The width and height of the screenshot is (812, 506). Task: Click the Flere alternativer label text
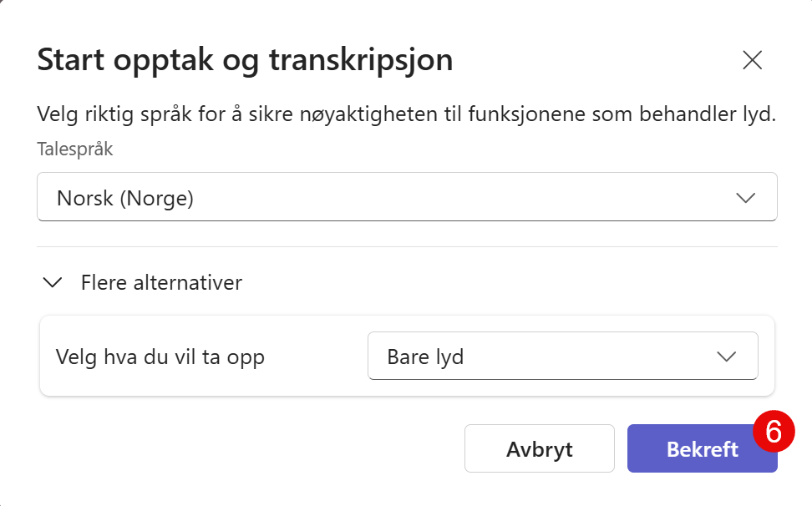(x=161, y=282)
